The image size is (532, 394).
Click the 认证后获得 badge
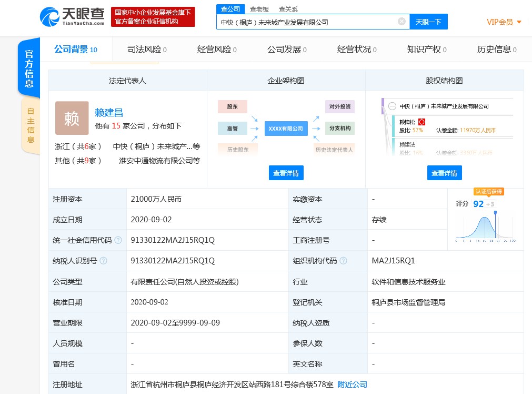tap(488, 192)
